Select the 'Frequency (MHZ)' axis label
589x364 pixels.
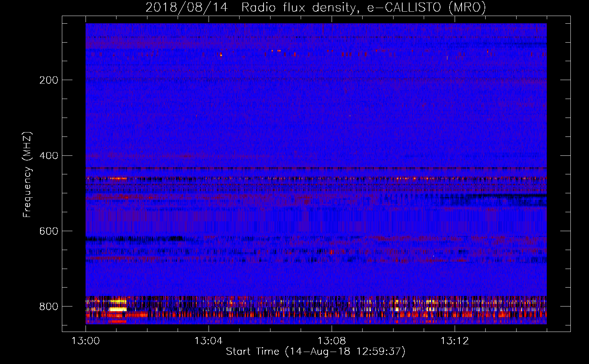27,175
